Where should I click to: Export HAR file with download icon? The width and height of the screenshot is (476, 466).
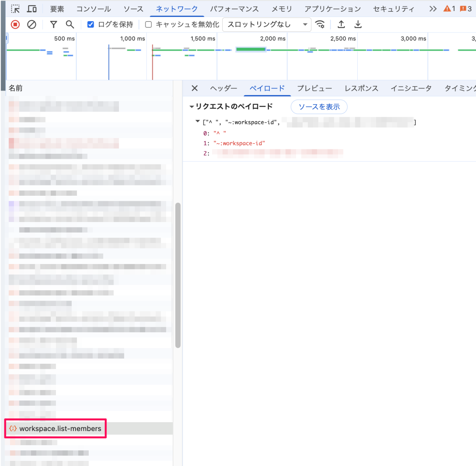358,24
